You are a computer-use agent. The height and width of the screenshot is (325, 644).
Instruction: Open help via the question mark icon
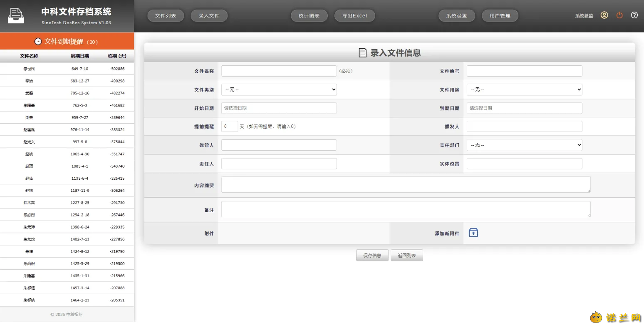click(634, 15)
